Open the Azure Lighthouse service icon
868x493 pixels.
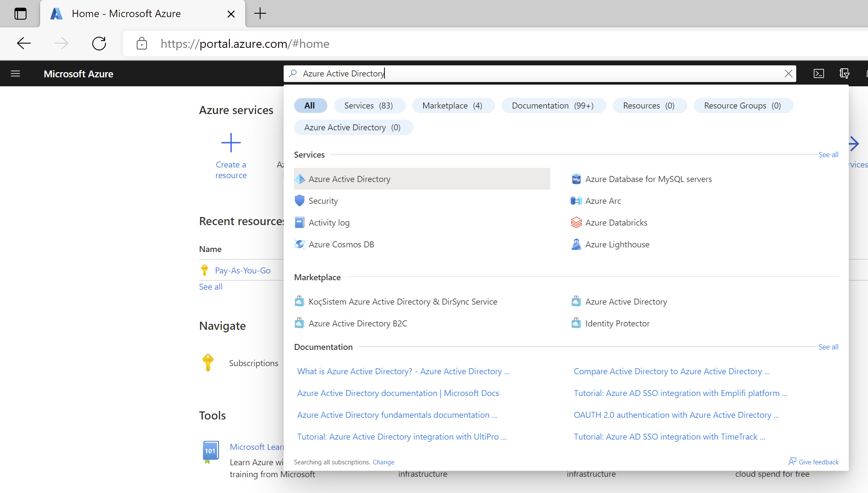(576, 244)
